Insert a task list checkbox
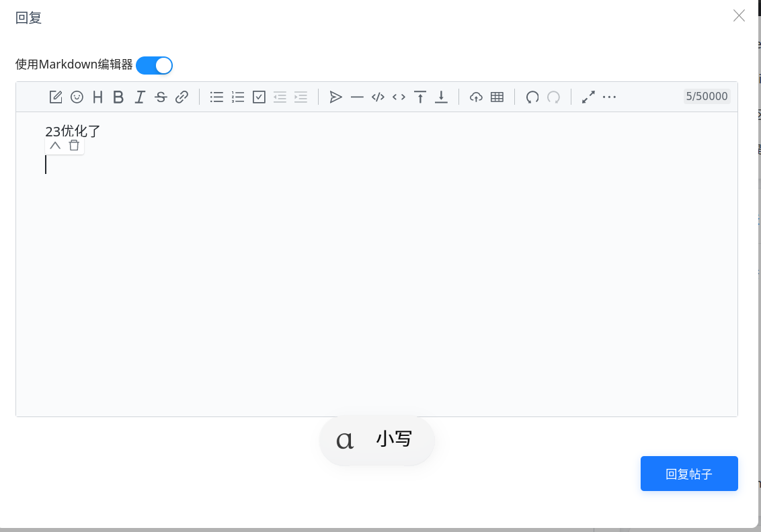Viewport: 761px width, 532px height. pos(259,97)
